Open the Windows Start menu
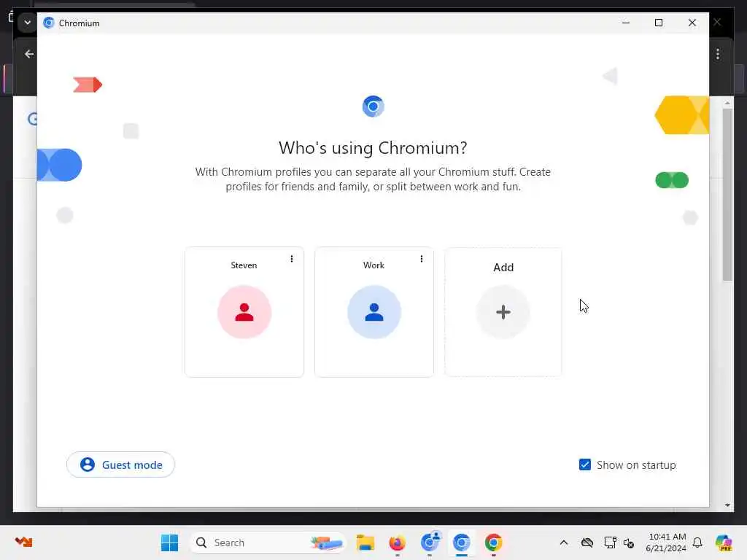Image resolution: width=747 pixels, height=560 pixels. click(169, 542)
